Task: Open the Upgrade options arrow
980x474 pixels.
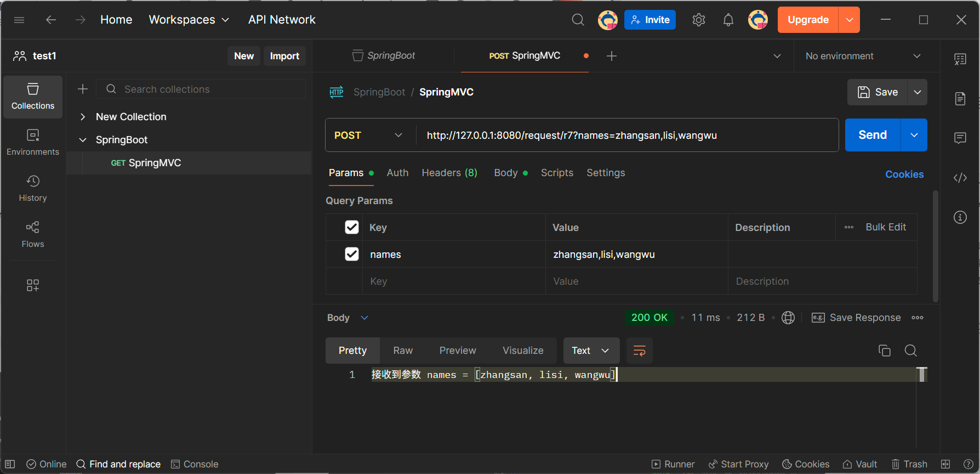Action: click(850, 20)
